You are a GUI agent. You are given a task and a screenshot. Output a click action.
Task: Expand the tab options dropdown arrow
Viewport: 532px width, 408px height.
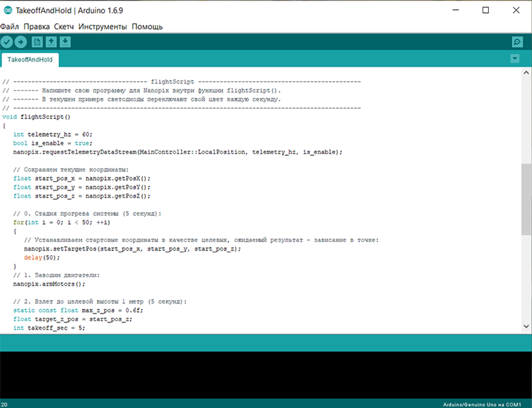click(514, 59)
